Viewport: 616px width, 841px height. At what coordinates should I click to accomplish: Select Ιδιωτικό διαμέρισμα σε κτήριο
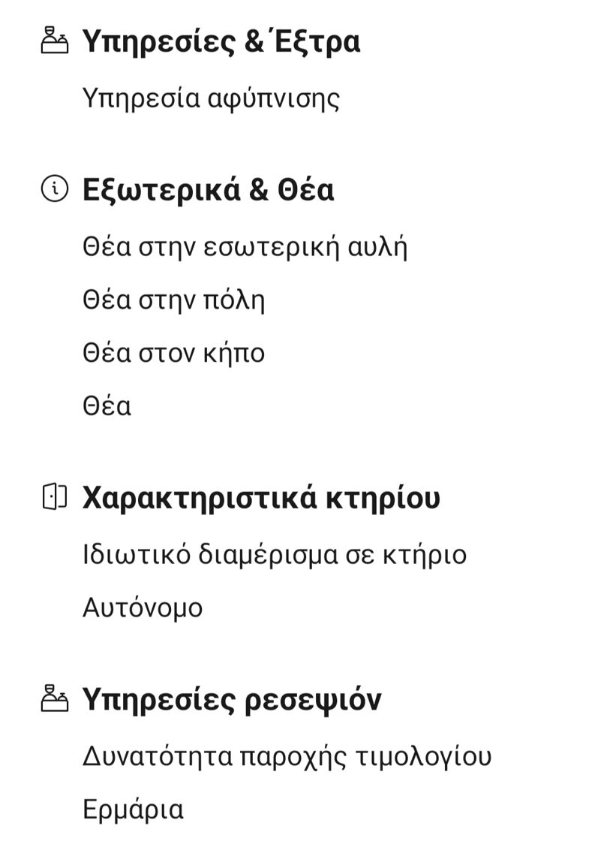(x=274, y=555)
